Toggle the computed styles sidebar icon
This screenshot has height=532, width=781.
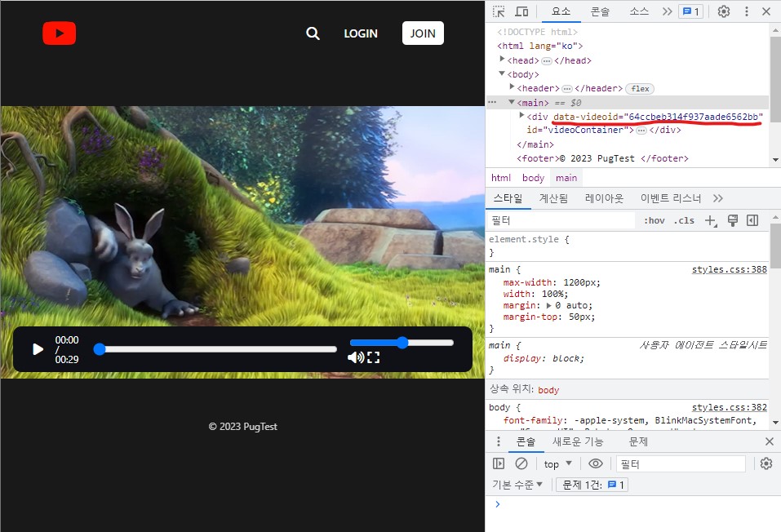tap(752, 220)
